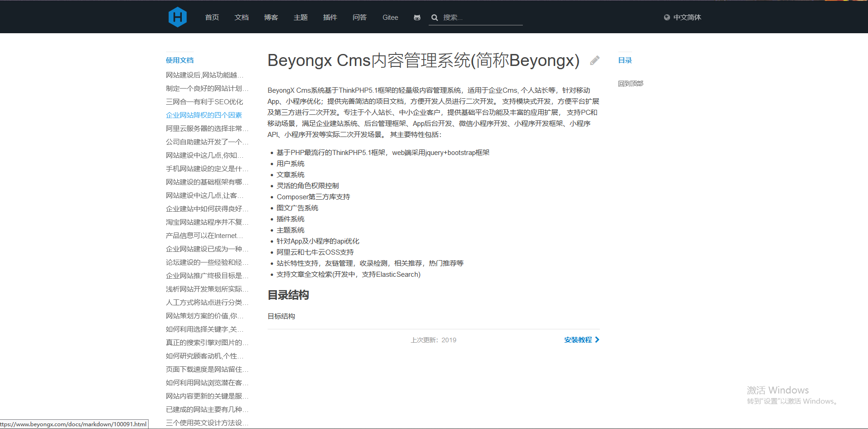
Task: Click 回到顶部 back to top link
Action: pos(630,83)
